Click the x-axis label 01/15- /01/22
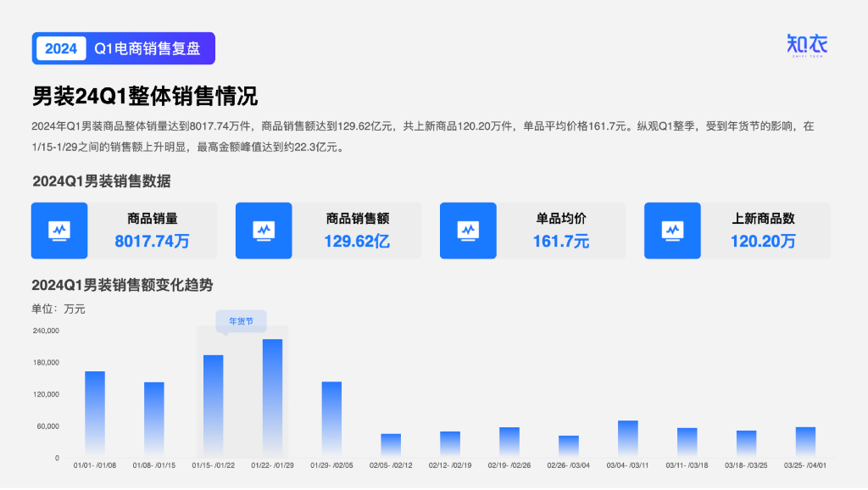868x490 pixels. point(213,465)
